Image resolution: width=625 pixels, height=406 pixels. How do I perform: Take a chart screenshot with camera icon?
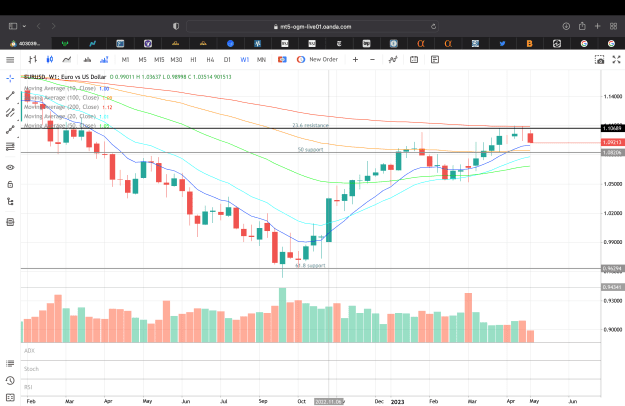click(x=599, y=59)
